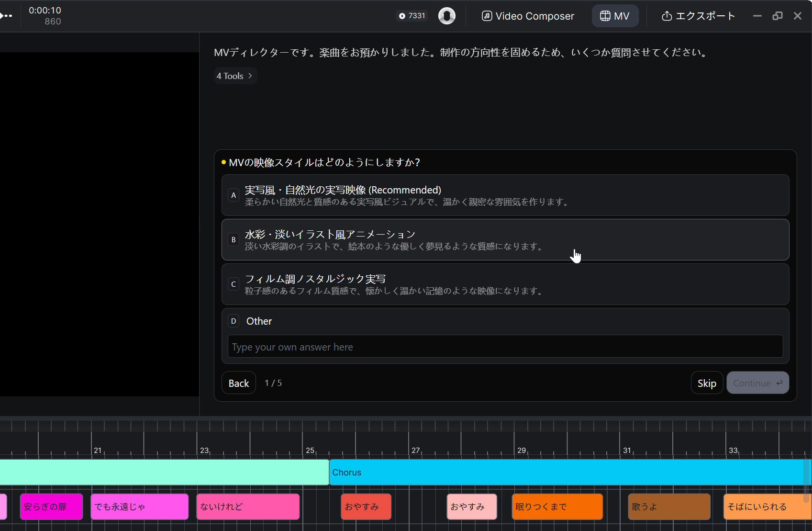Image resolution: width=812 pixels, height=531 pixels.
Task: Click the timeline ruler at bar 23
Action: [x=204, y=450]
